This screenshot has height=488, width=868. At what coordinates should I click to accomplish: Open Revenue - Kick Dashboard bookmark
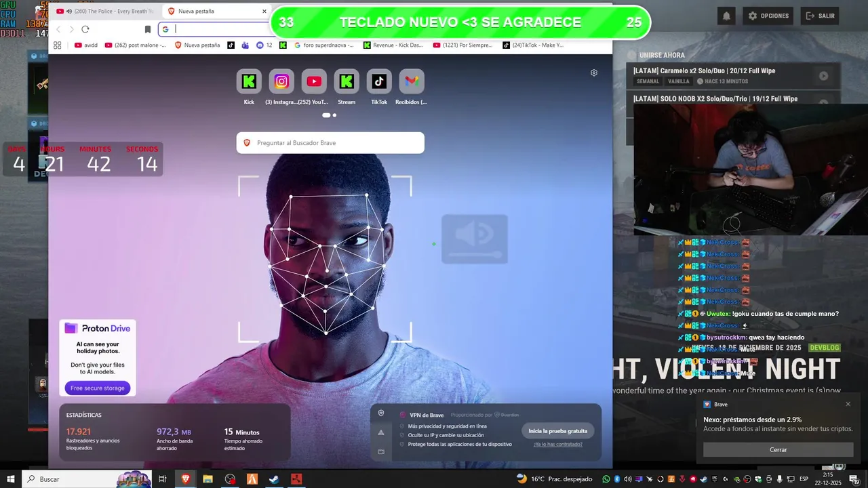point(393,45)
